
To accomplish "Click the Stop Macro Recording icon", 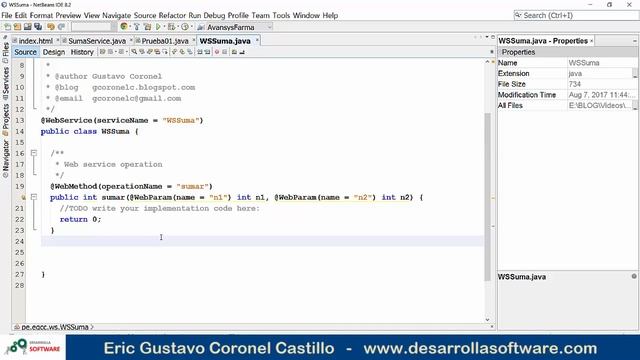I will click(x=224, y=52).
